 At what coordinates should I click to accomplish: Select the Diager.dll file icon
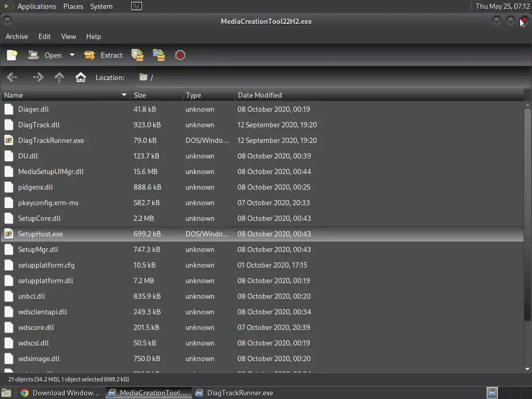click(9, 109)
